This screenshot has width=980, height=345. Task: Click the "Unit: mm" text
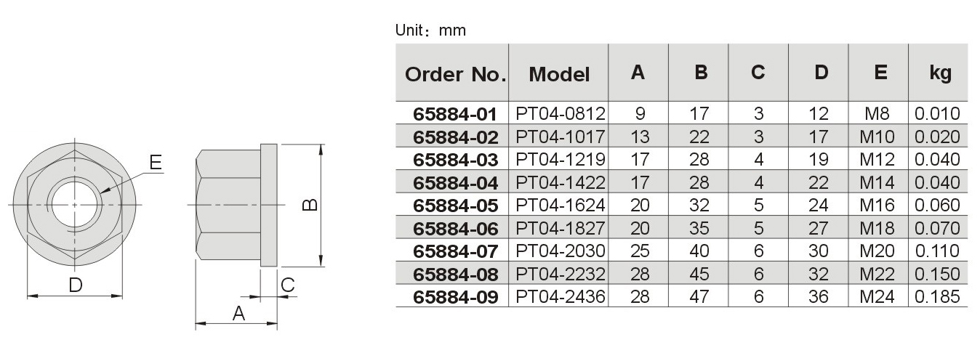tap(430, 31)
